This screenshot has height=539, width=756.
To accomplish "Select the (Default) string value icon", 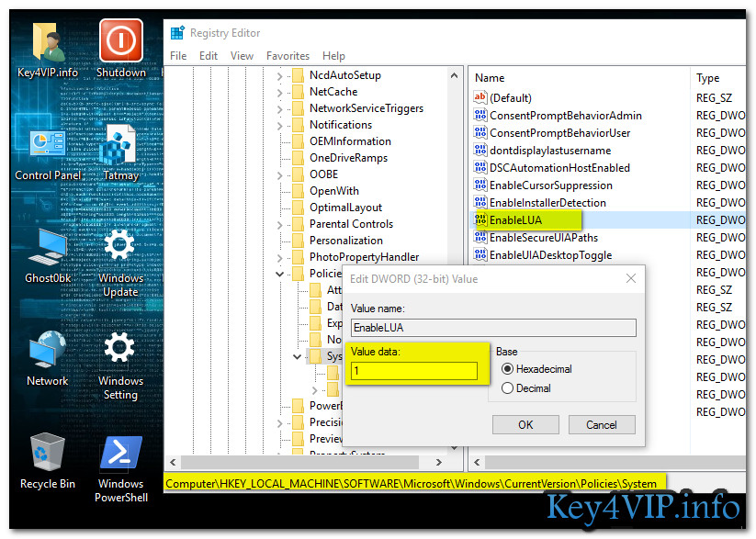I will pos(480,97).
